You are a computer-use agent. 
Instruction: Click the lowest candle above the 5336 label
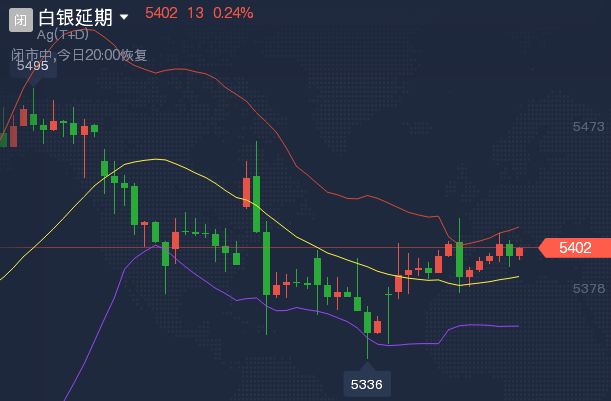(x=367, y=322)
